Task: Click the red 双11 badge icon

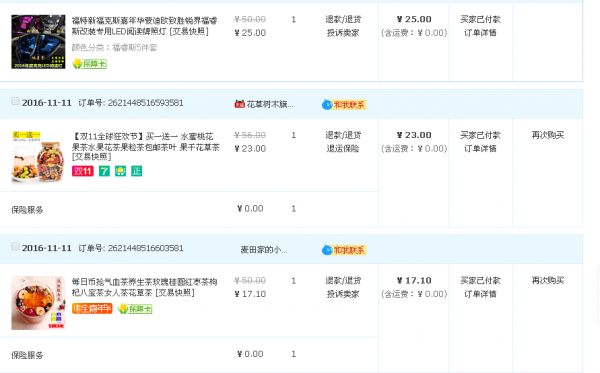Action: pos(83,171)
